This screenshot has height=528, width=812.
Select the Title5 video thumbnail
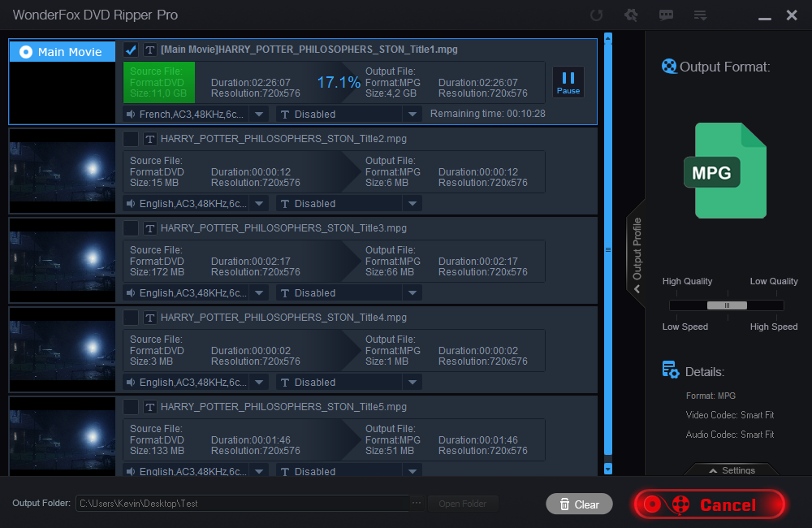pos(63,436)
